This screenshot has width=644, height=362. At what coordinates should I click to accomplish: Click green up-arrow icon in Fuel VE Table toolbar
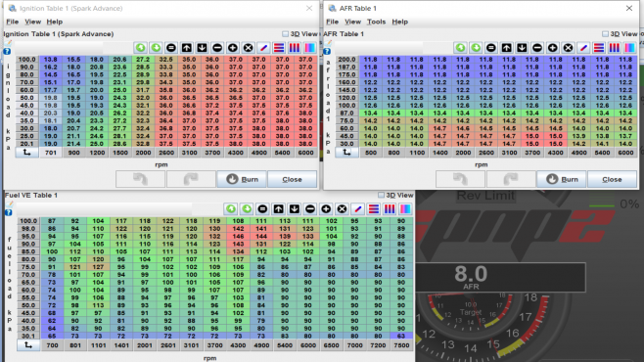(231, 209)
